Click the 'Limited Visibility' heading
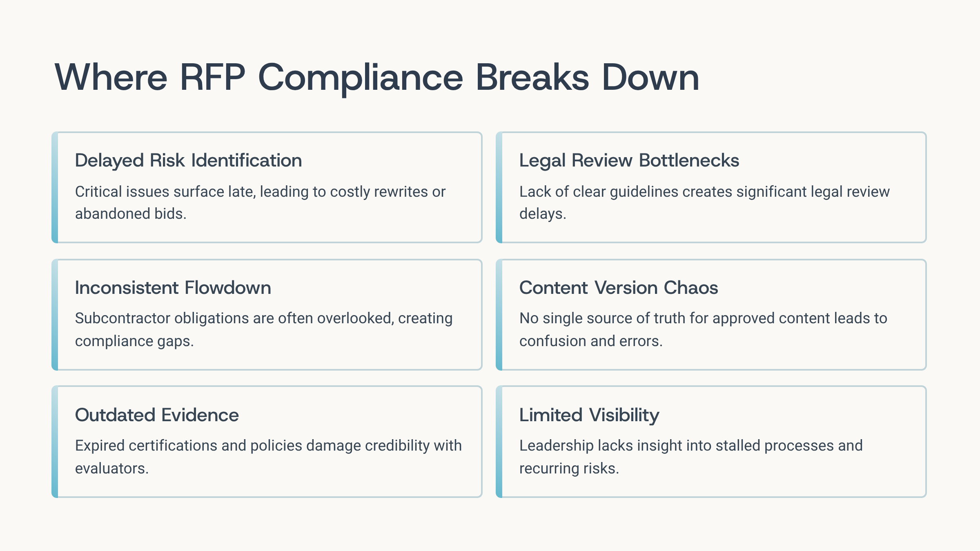This screenshot has height=551, width=980. tap(589, 415)
